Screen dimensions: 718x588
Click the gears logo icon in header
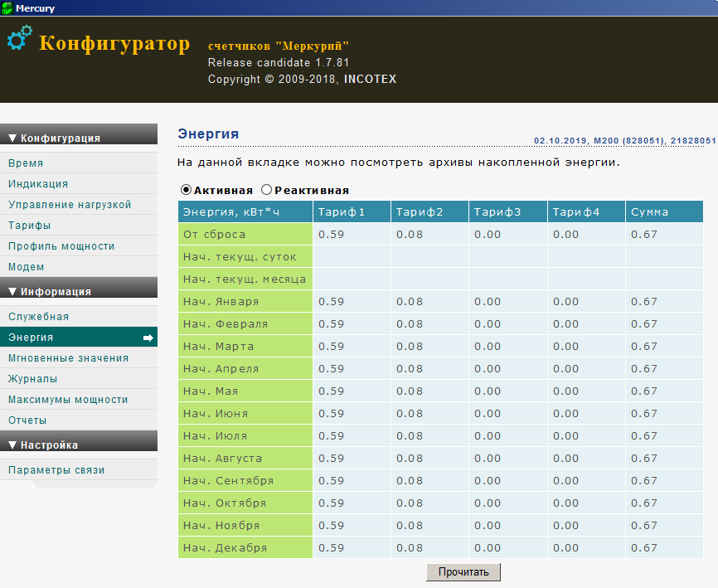pos(20,37)
